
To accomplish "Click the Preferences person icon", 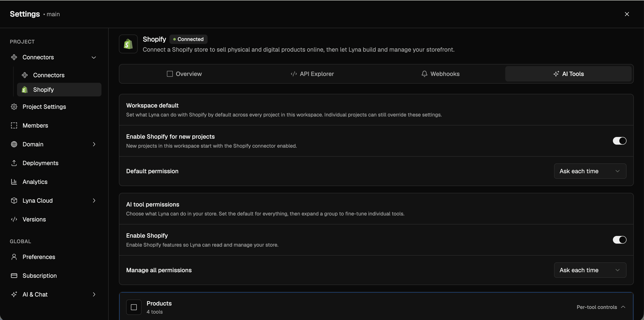I will click(x=14, y=257).
